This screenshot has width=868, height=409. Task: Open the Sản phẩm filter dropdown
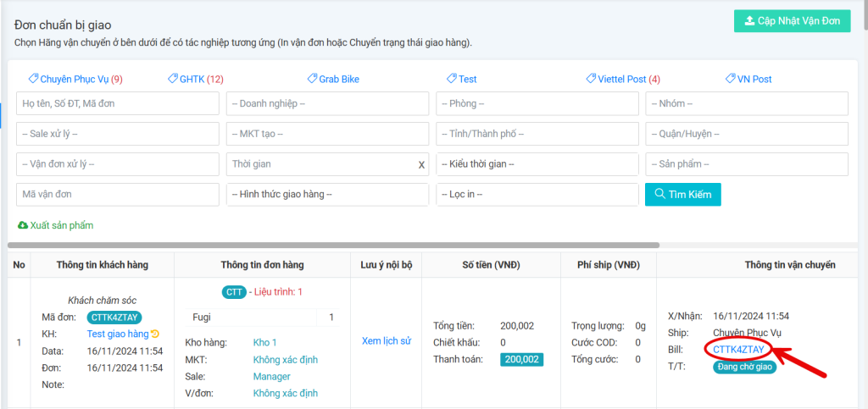coord(747,164)
